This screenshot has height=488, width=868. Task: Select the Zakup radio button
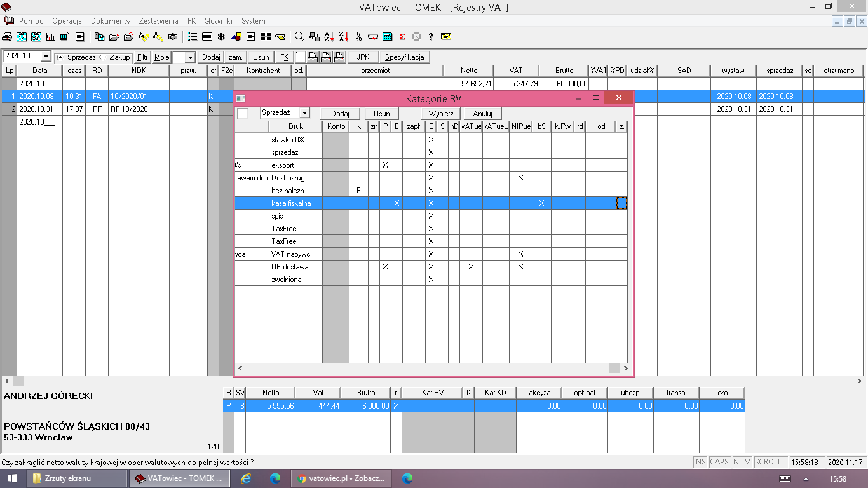(x=102, y=57)
